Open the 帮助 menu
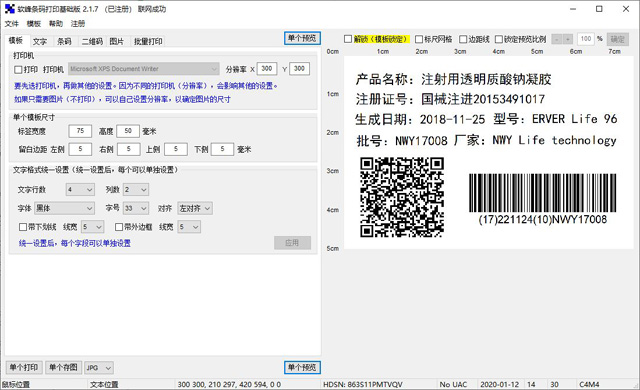Viewport: 640px width, 390px height. (x=56, y=24)
